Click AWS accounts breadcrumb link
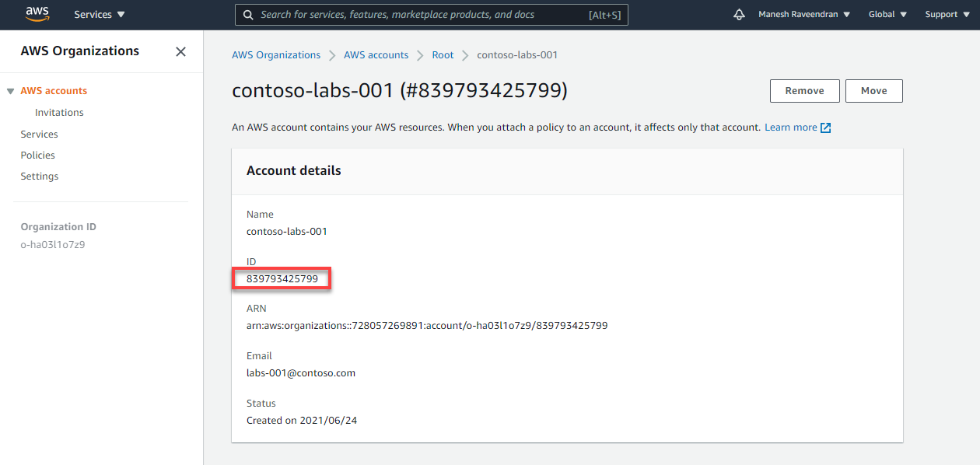Viewport: 980px width, 465px height. [376, 55]
